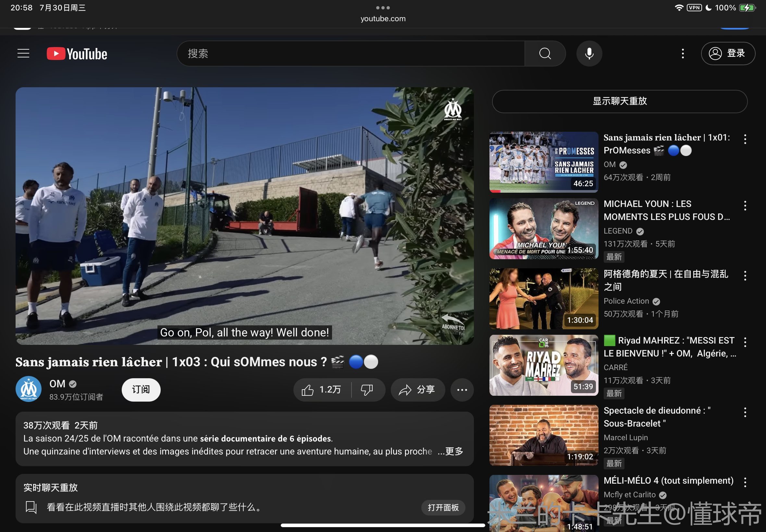Open the header settings three-dot menu
The height and width of the screenshot is (532, 766).
tap(683, 53)
